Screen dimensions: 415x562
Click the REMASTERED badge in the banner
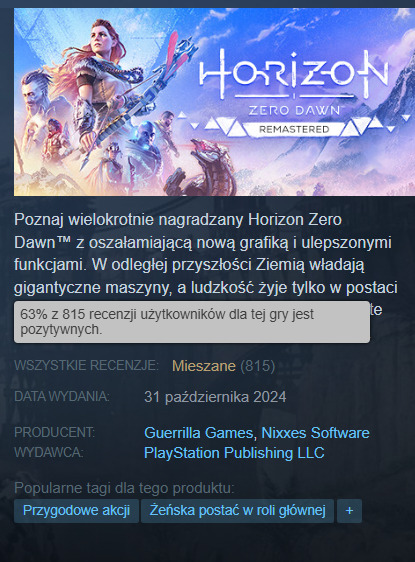tap(294, 129)
